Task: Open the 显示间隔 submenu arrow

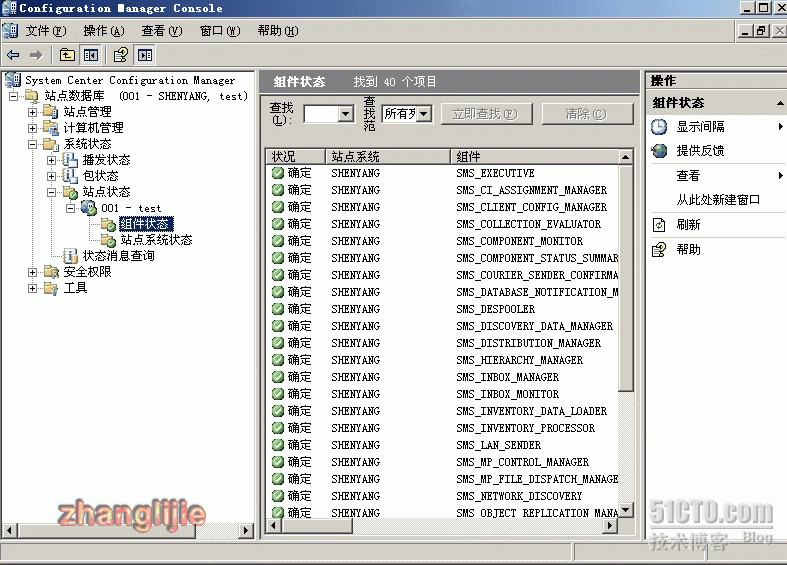Action: pos(780,126)
